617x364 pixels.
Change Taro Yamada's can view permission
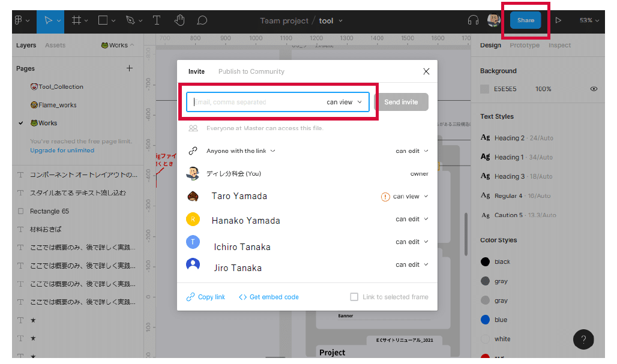point(411,197)
